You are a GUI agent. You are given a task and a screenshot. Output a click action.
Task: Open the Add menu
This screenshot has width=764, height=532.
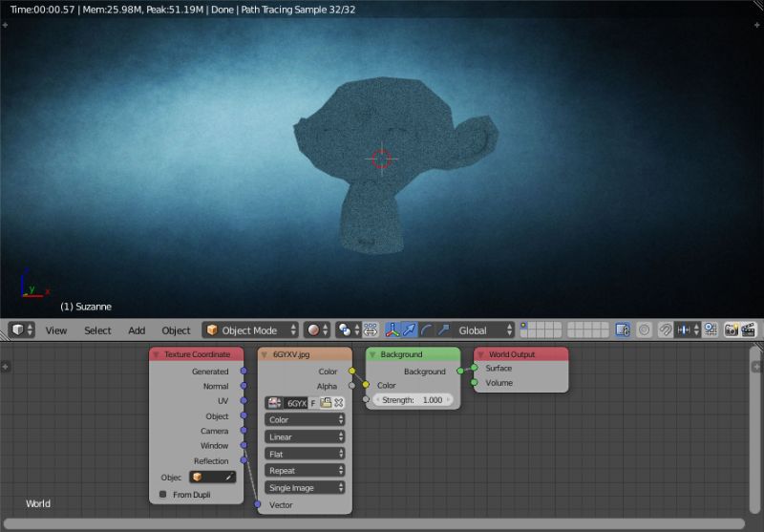click(x=137, y=330)
